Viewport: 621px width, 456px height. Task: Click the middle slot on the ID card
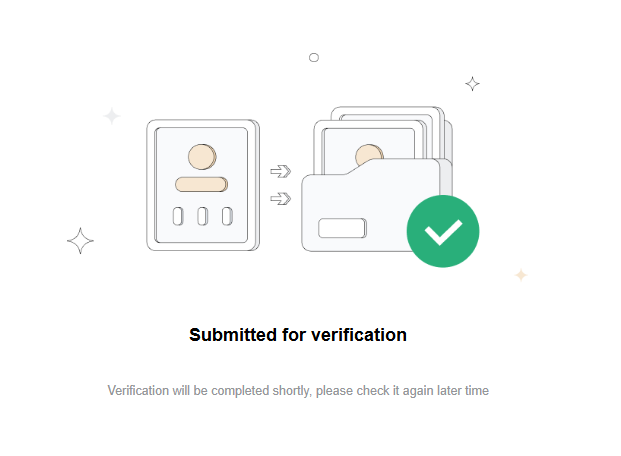tap(203, 216)
